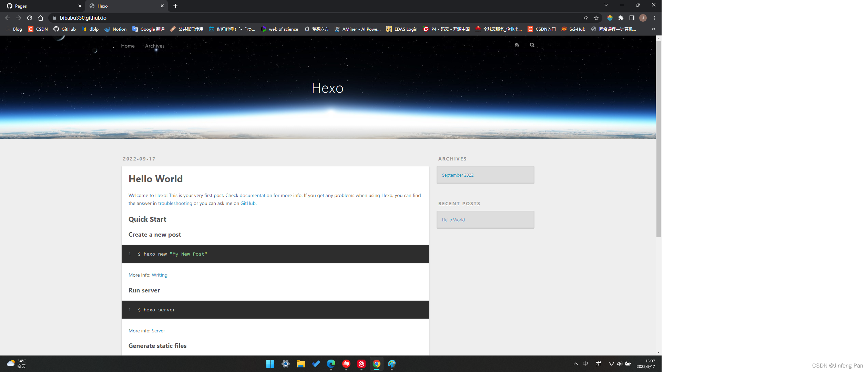Follow the Hexo link in the post
The image size is (868, 372).
pyautogui.click(x=161, y=195)
